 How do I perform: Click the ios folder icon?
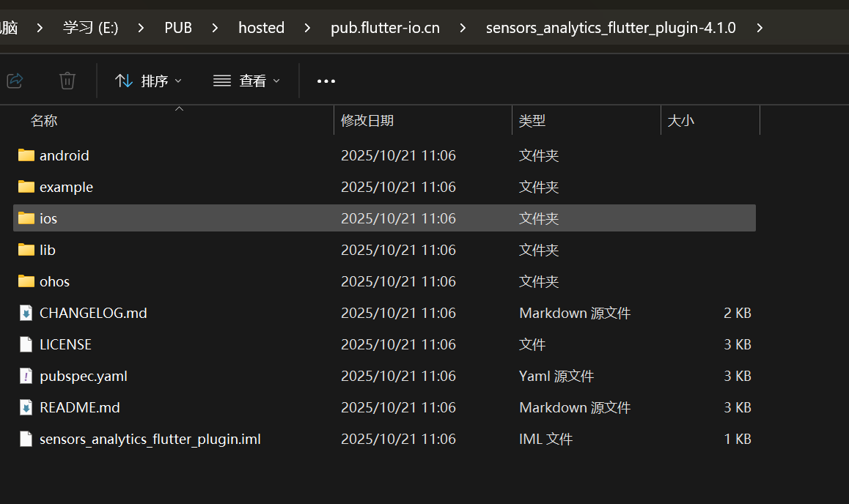click(x=26, y=218)
